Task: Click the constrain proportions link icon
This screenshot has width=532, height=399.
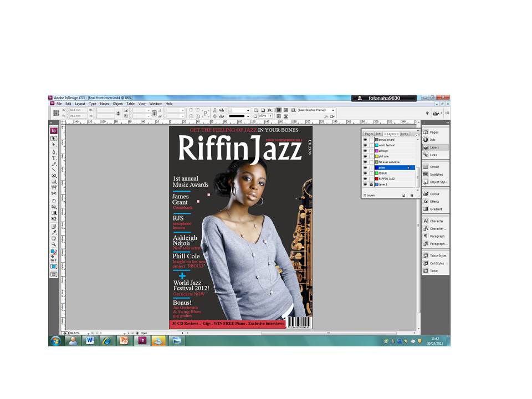Action: tap(118, 113)
